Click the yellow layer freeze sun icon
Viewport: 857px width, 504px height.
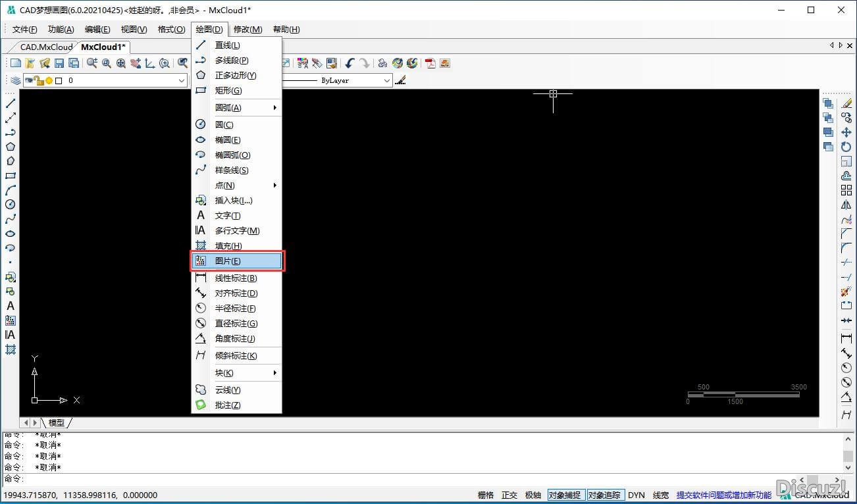(x=49, y=80)
